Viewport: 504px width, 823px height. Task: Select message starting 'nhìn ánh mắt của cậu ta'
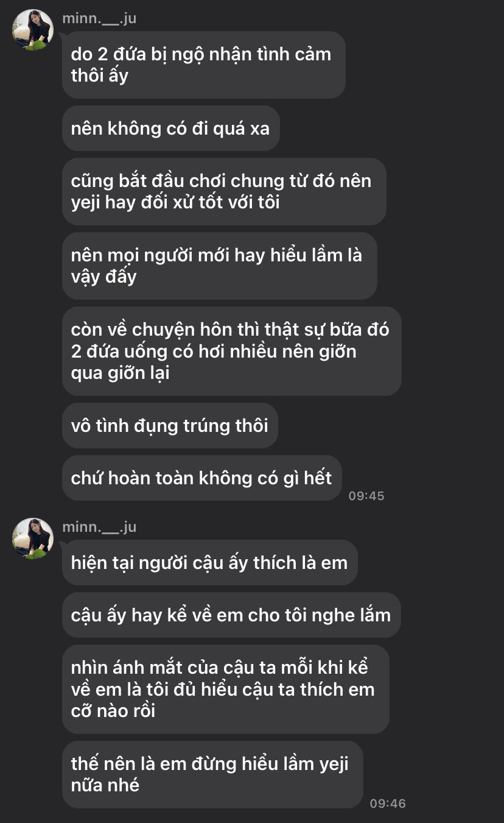tap(226, 689)
